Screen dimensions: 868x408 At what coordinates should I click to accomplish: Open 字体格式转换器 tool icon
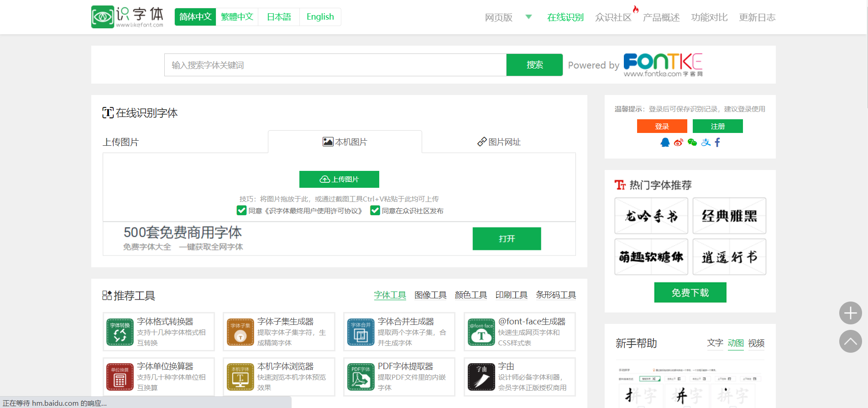click(120, 332)
